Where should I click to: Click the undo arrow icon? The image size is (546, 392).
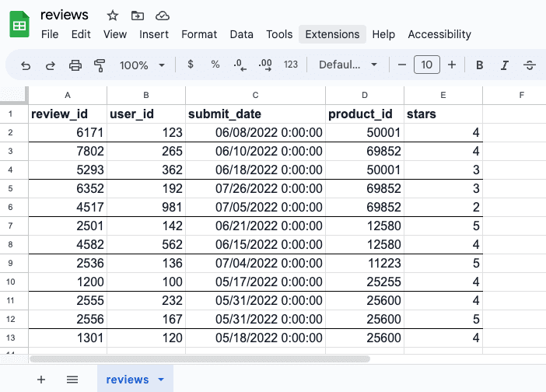tap(26, 65)
